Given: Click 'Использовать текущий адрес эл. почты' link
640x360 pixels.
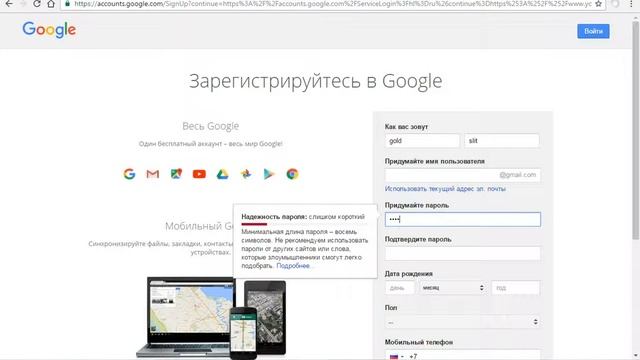Looking at the screenshot, I should (x=445, y=189).
